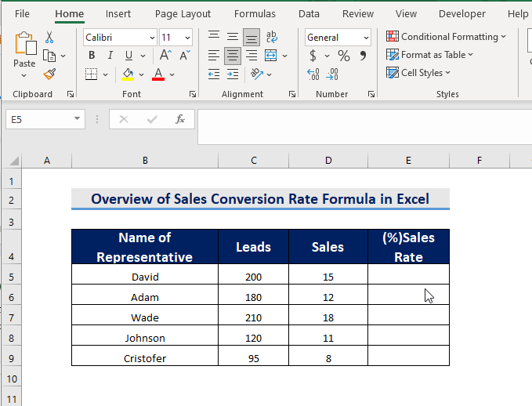Expand the Paste options arrow
Image resolution: width=532 pixels, height=406 pixels.
(x=24, y=75)
